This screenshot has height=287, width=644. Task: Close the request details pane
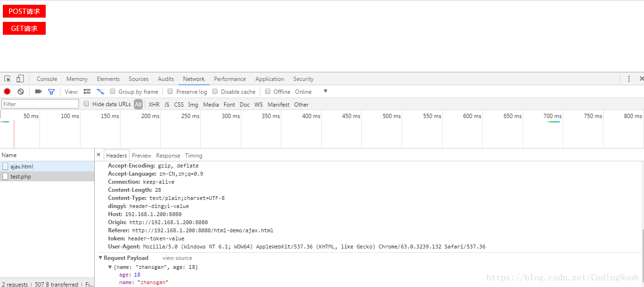tap(99, 155)
